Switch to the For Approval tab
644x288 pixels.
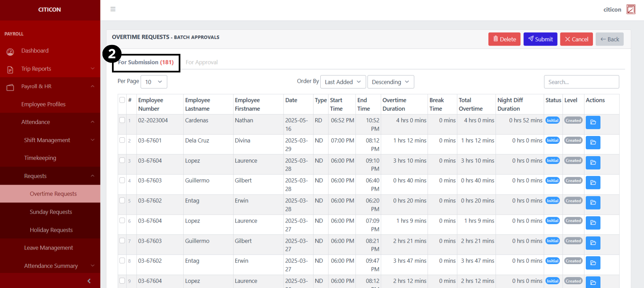202,62
